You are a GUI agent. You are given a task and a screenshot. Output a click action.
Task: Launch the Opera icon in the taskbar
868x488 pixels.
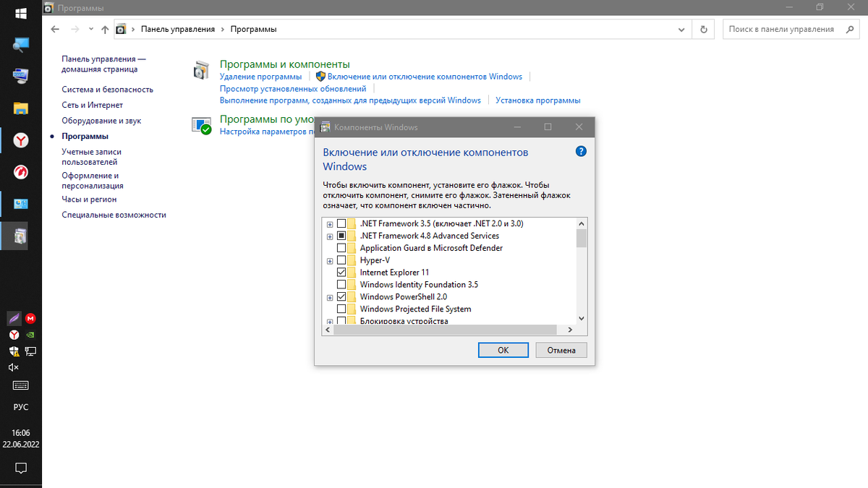click(x=20, y=172)
